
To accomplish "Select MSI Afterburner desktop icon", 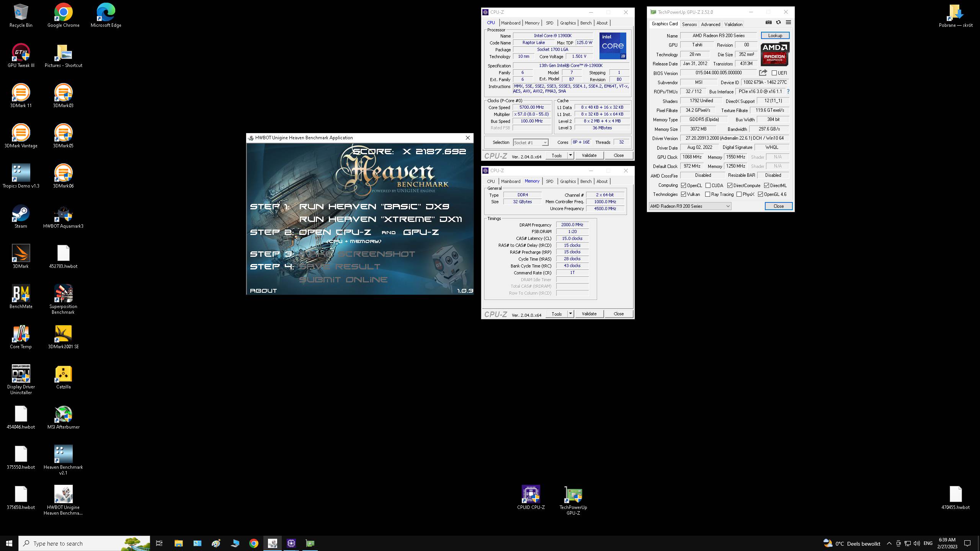I will [x=63, y=417].
